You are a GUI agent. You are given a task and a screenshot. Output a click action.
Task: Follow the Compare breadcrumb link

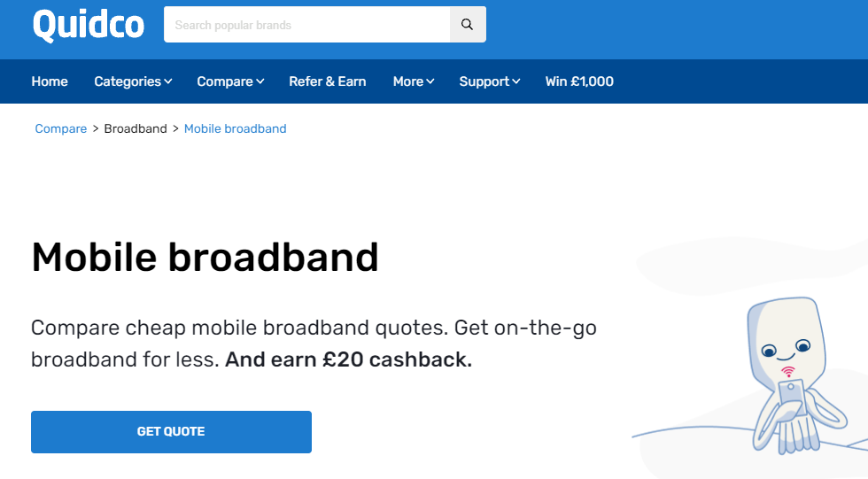(61, 129)
